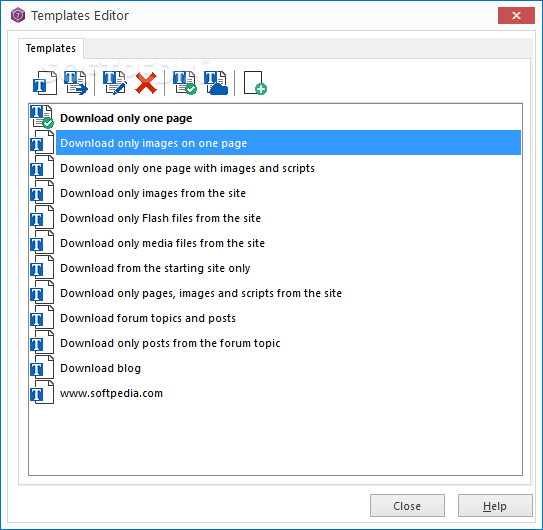Select the 'www.softpedia.com' template

pyautogui.click(x=111, y=393)
